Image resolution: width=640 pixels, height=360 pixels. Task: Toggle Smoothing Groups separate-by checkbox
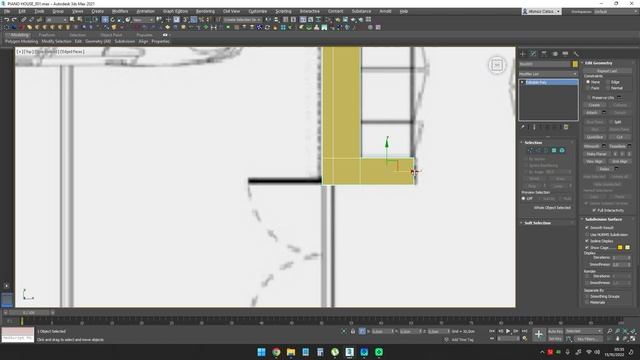point(587,296)
